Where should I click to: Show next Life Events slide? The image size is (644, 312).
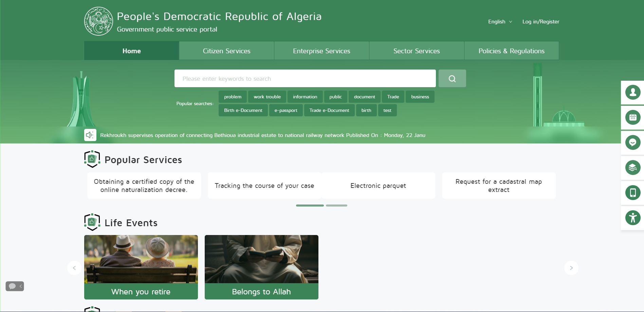pos(571,268)
